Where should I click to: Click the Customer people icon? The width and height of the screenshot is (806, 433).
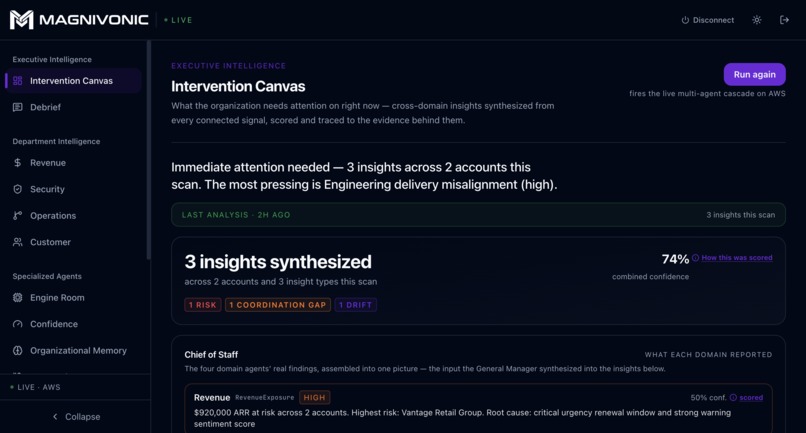[x=17, y=242]
